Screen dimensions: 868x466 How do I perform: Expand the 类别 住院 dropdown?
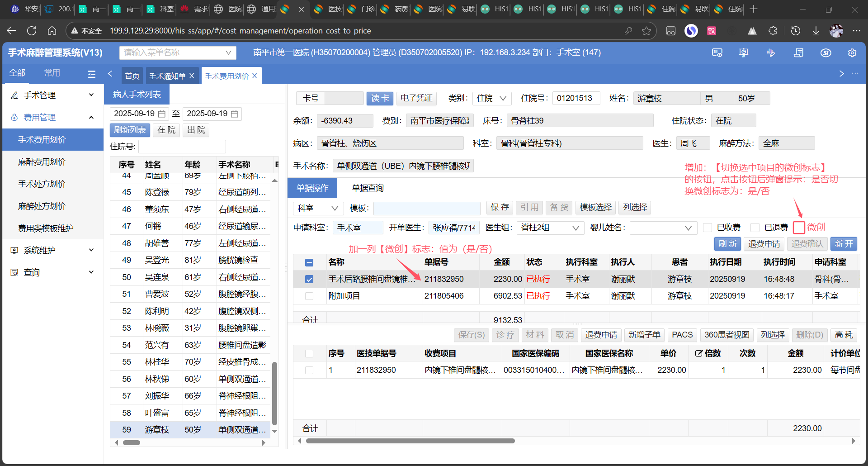point(492,98)
